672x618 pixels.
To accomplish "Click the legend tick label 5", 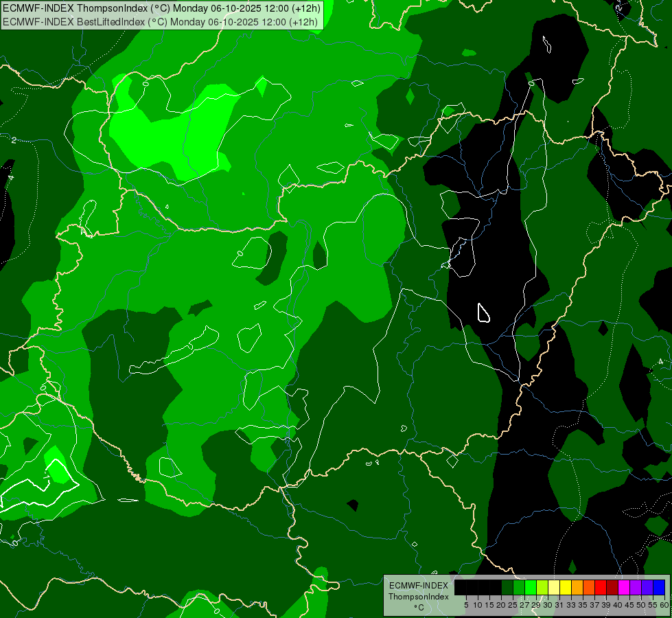I will pos(466,605).
